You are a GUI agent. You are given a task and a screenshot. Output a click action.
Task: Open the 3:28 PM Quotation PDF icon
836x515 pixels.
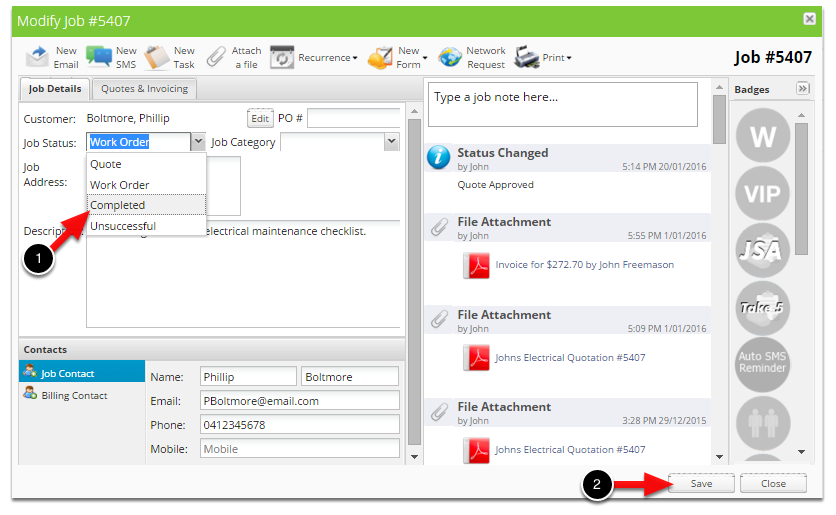[477, 450]
